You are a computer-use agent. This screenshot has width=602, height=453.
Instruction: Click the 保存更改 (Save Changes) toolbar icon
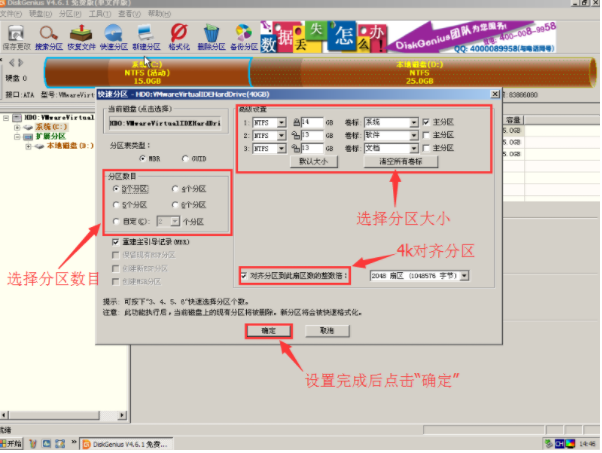point(16,36)
